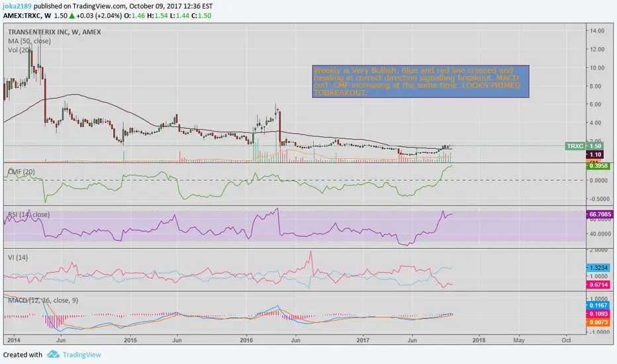Screen dimensions: 617x364
Task: Select the MACD (12, 26, close, 9) label
Action: (x=43, y=300)
